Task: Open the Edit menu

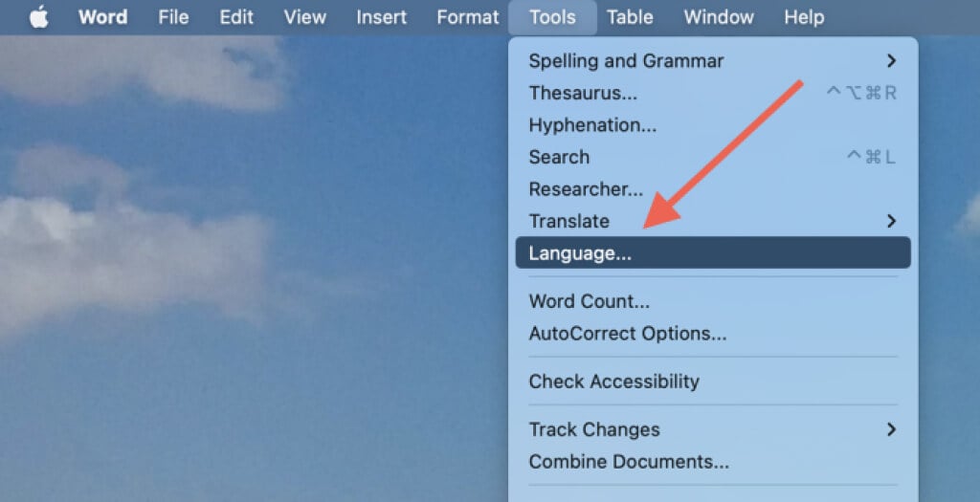Action: (236, 17)
